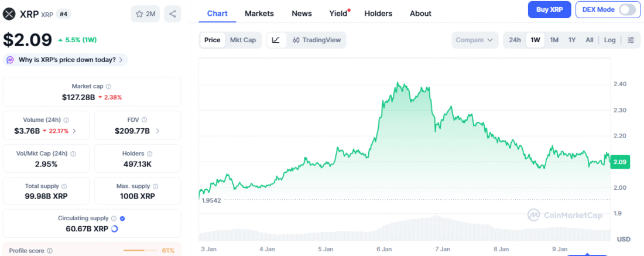Viewport: 644px width, 256px height.
Task: Set chart range to 24h
Action: pyautogui.click(x=515, y=40)
